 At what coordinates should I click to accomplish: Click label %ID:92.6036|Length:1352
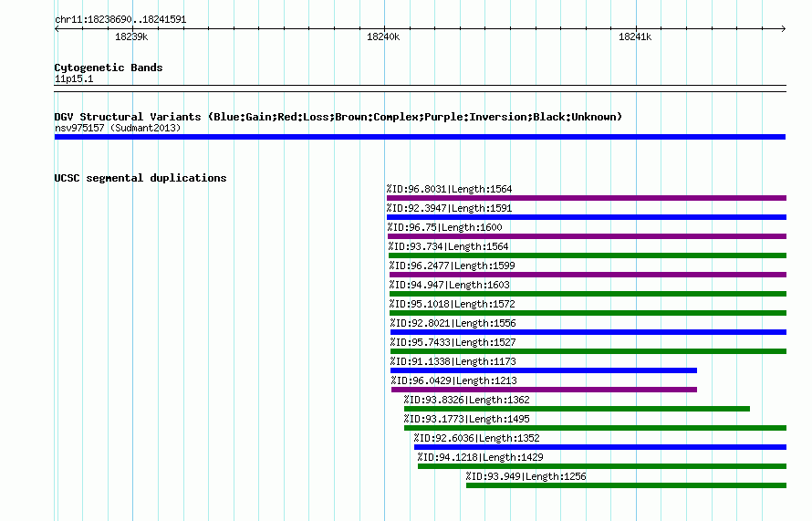[476, 438]
